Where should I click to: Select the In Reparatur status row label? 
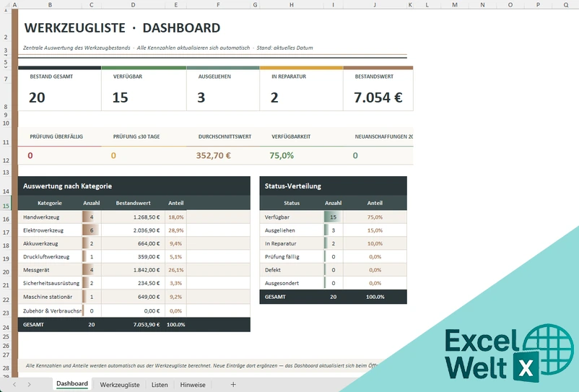coord(292,243)
